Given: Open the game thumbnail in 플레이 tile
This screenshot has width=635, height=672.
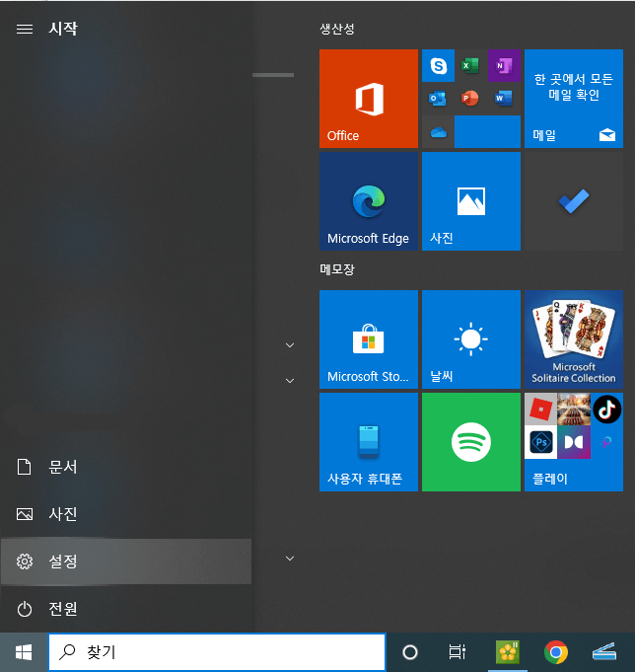Looking at the screenshot, I should [x=574, y=410].
